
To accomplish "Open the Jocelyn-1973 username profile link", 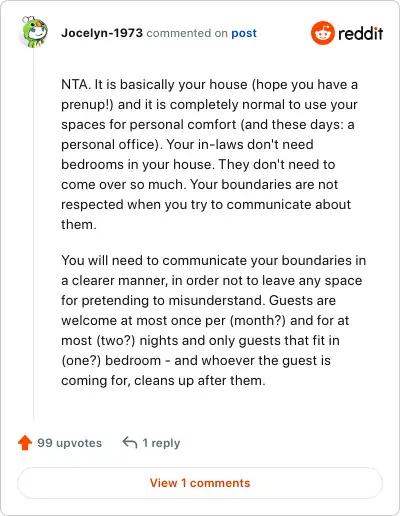I will [102, 33].
